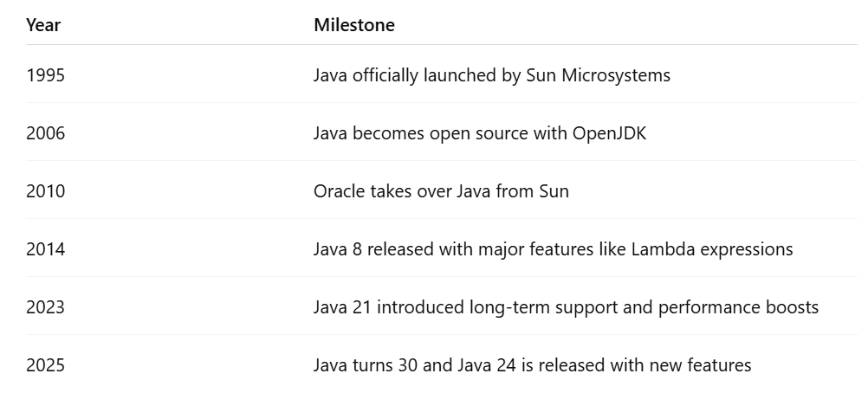
Task: Click the word OpenJDK in the table
Action: [609, 133]
